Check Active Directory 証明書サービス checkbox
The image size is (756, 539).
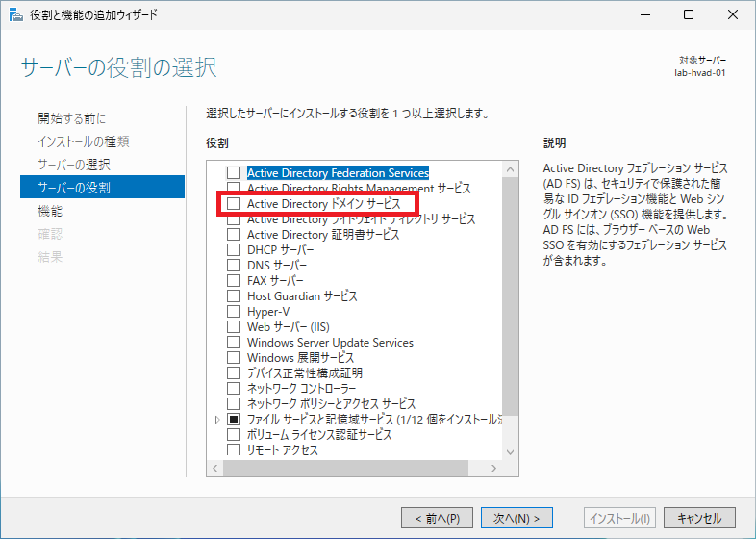pyautogui.click(x=234, y=235)
